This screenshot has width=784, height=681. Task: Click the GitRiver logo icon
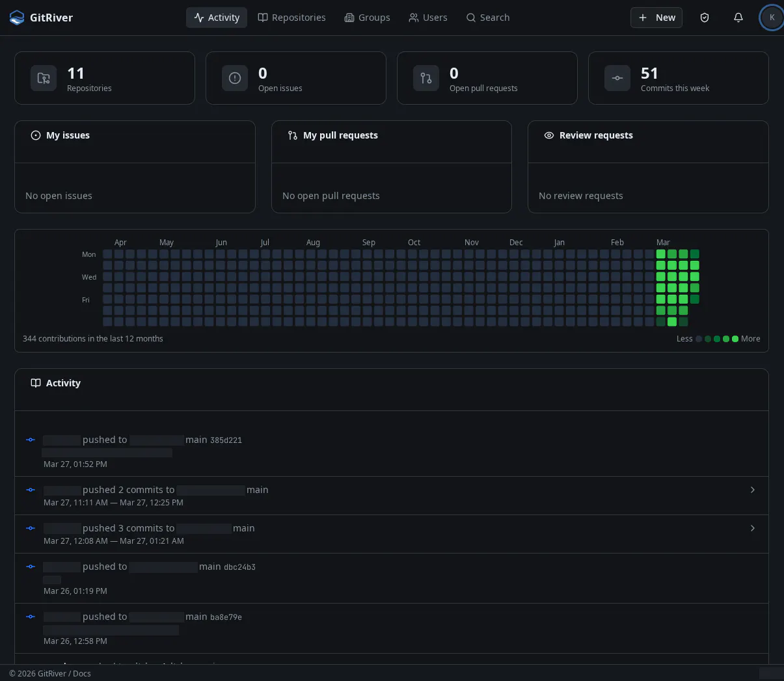[17, 18]
